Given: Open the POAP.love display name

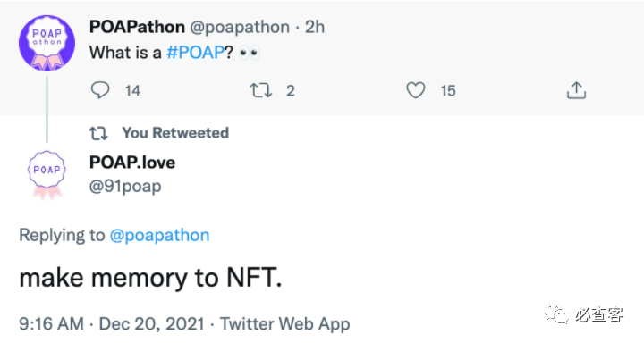Looking at the screenshot, I should click(x=132, y=163).
